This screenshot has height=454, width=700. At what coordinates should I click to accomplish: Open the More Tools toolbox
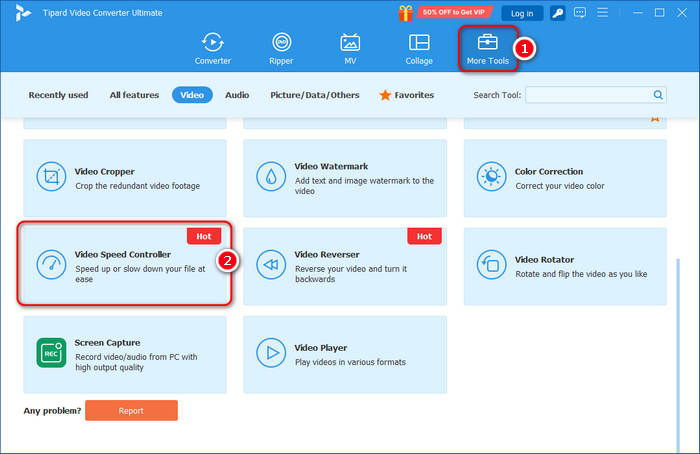click(488, 49)
